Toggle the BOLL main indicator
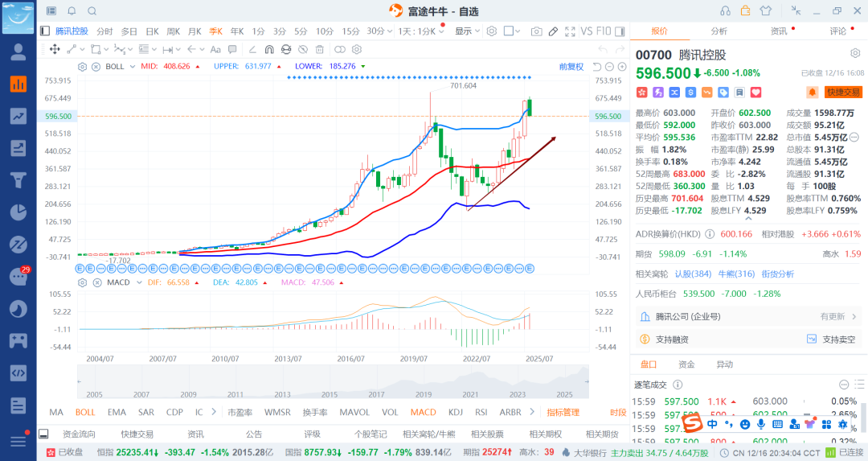The image size is (868, 461). pos(85,412)
